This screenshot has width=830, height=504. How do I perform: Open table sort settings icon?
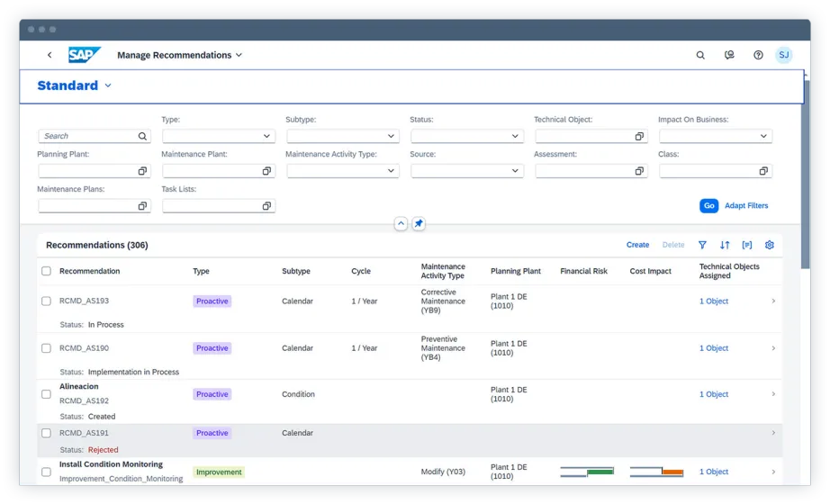point(725,245)
